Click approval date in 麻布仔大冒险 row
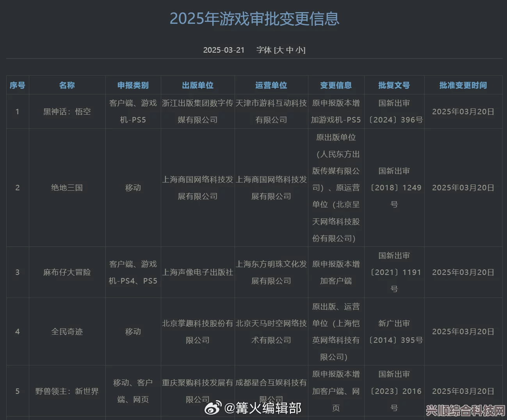 [x=463, y=272]
